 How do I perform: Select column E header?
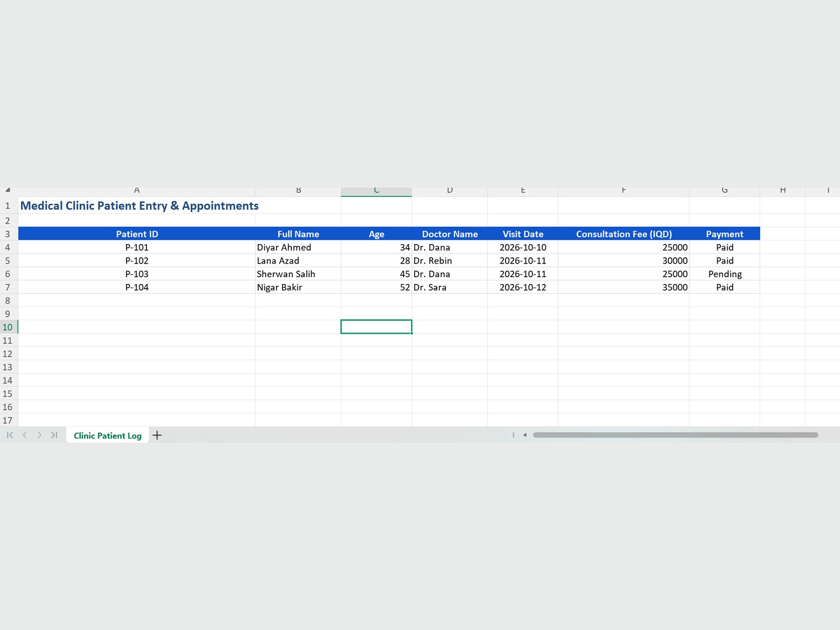point(523,191)
